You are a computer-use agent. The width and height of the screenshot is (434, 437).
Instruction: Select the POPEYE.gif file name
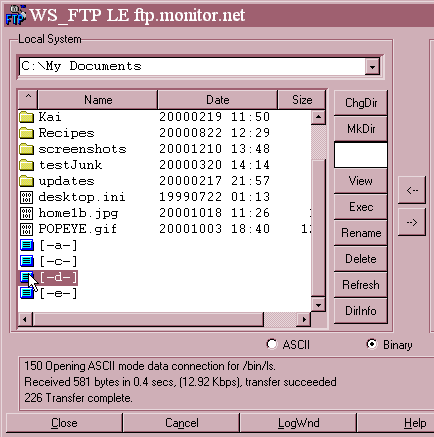click(78, 229)
